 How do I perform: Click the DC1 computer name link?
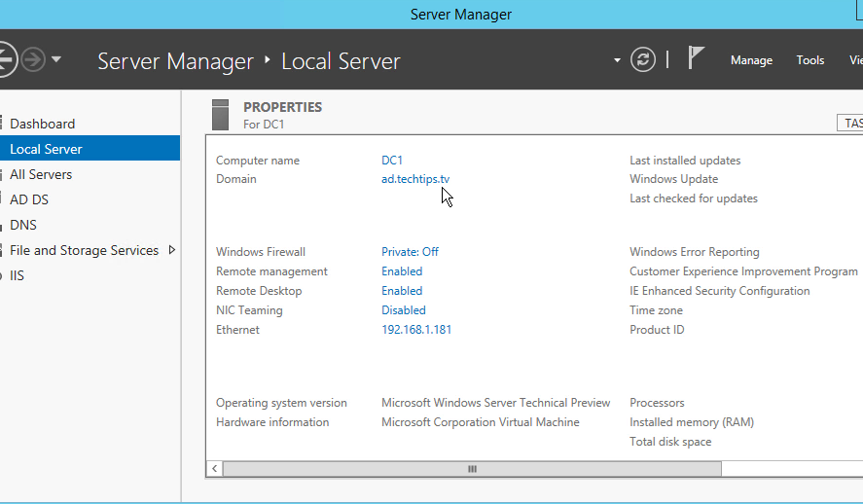coord(392,161)
